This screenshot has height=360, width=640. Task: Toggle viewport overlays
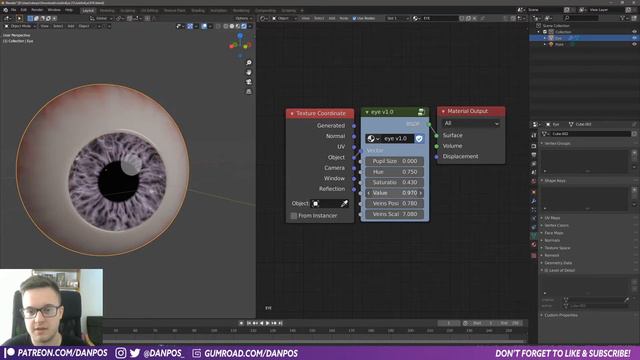point(204,26)
